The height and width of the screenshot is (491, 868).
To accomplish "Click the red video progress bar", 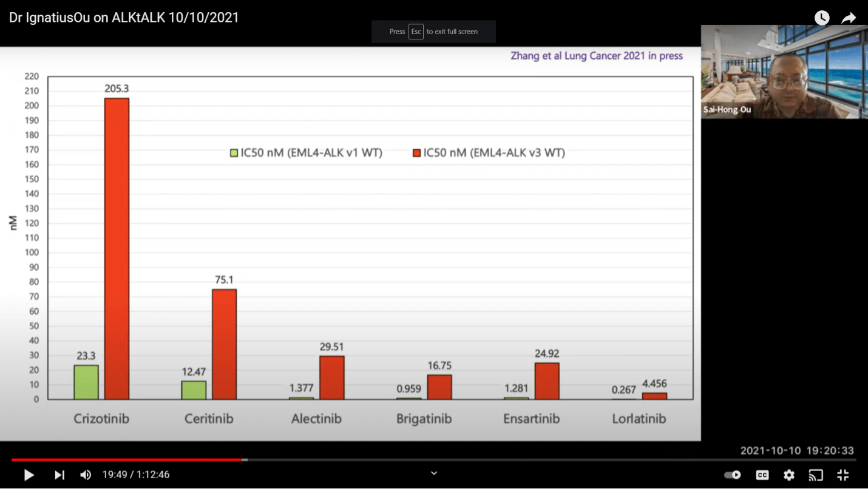I will point(127,460).
